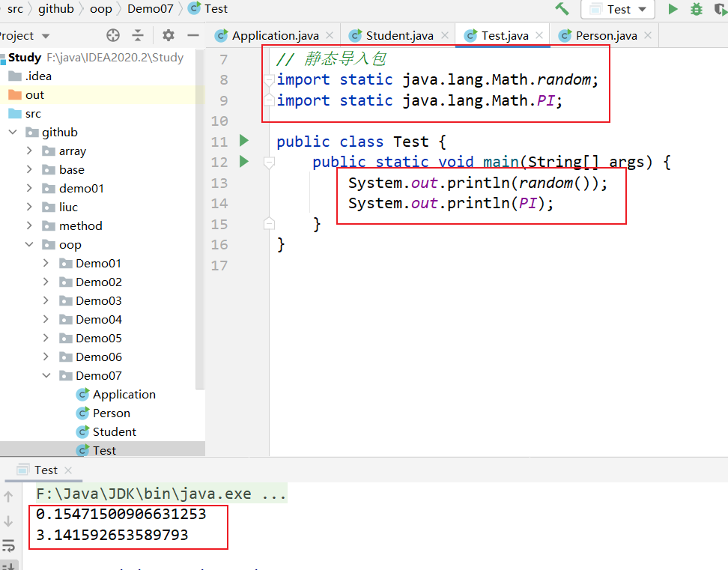Collapse the Demo07 folder
Screen dimensions: 728x570
coord(46,375)
